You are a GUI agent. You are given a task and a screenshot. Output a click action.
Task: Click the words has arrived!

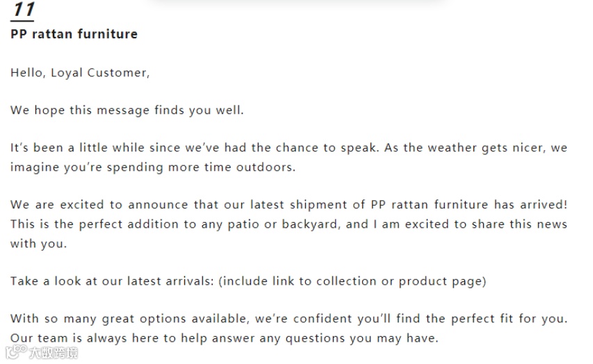(x=531, y=204)
